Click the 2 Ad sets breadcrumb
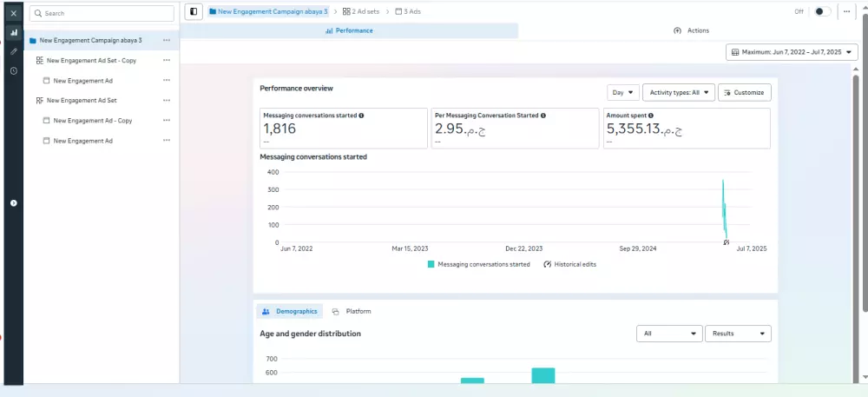Image resolution: width=868 pixels, height=397 pixels. [361, 11]
